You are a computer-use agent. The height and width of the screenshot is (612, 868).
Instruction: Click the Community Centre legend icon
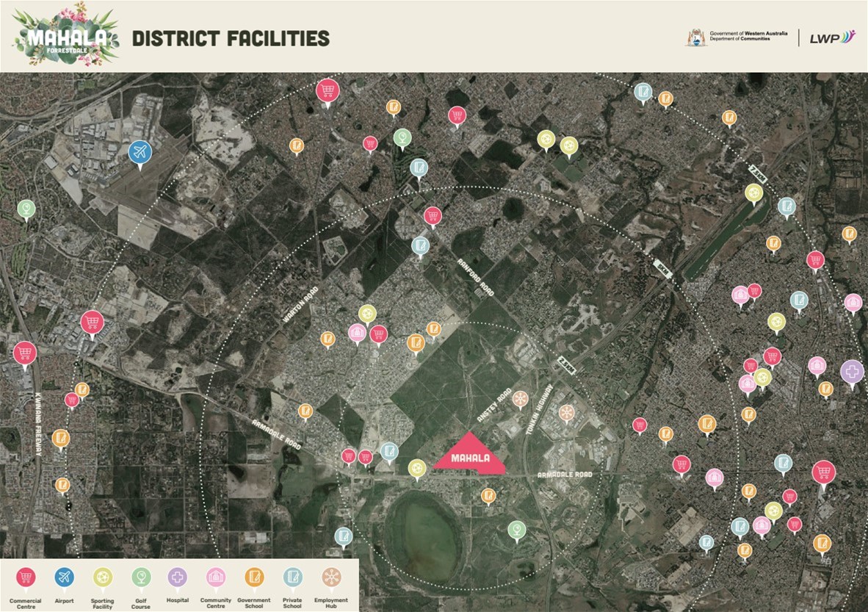coord(215,577)
